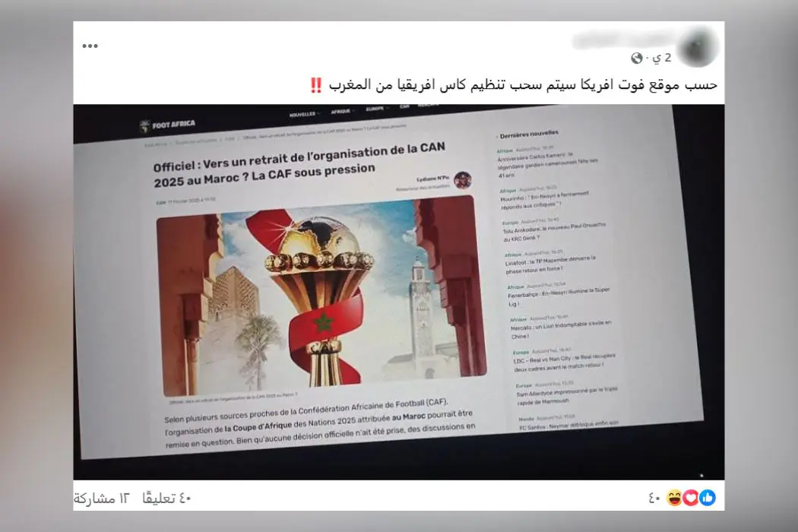Screen dimensions: 798x532
Task: Click the Arabic post caption about Foot Africa
Action: tap(513, 84)
